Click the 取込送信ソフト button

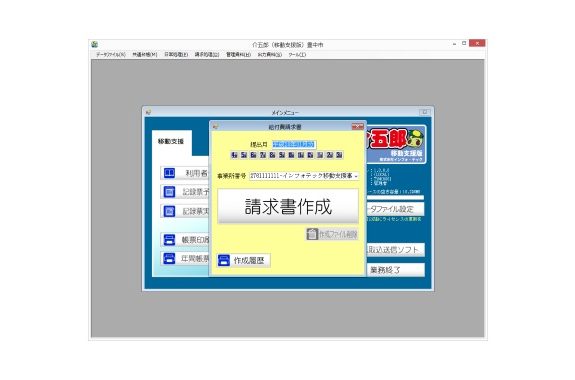396,250
